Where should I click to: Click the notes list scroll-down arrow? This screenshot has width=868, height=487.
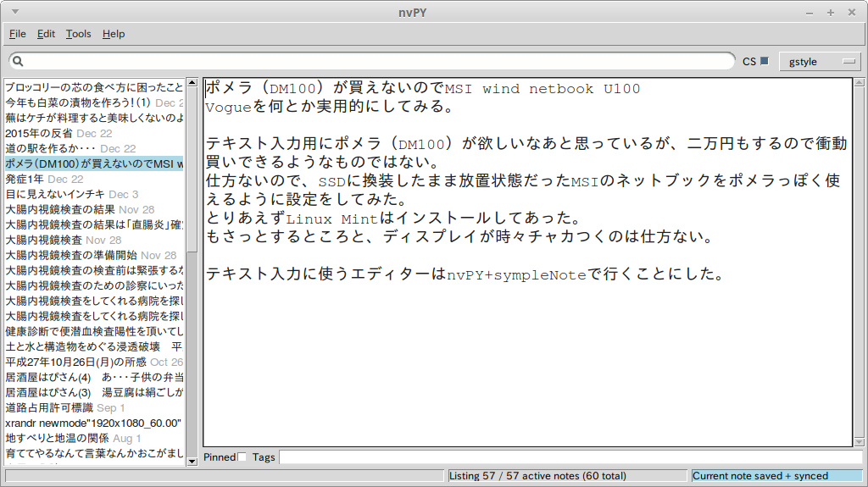pos(192,461)
